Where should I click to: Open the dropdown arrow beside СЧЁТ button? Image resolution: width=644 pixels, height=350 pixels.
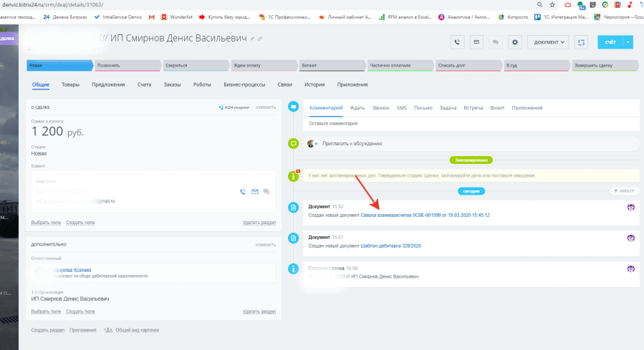click(628, 42)
